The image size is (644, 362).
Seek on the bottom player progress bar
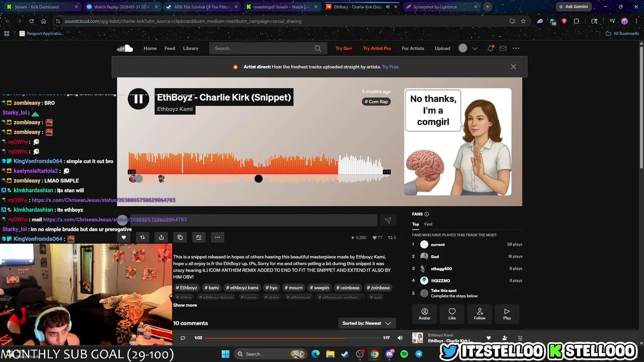(293, 338)
